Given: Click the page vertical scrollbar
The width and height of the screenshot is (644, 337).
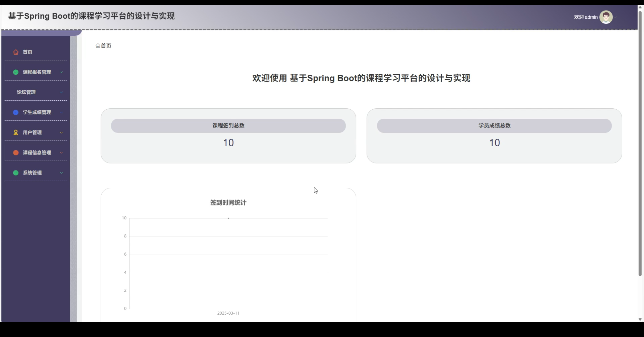Looking at the screenshot, I should point(640,143).
